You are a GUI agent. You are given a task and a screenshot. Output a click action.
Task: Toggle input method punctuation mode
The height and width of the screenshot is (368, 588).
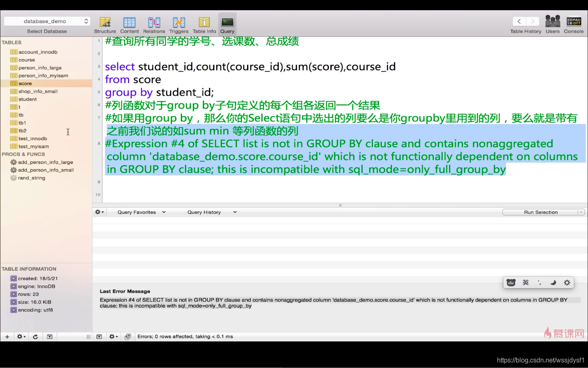(539, 283)
